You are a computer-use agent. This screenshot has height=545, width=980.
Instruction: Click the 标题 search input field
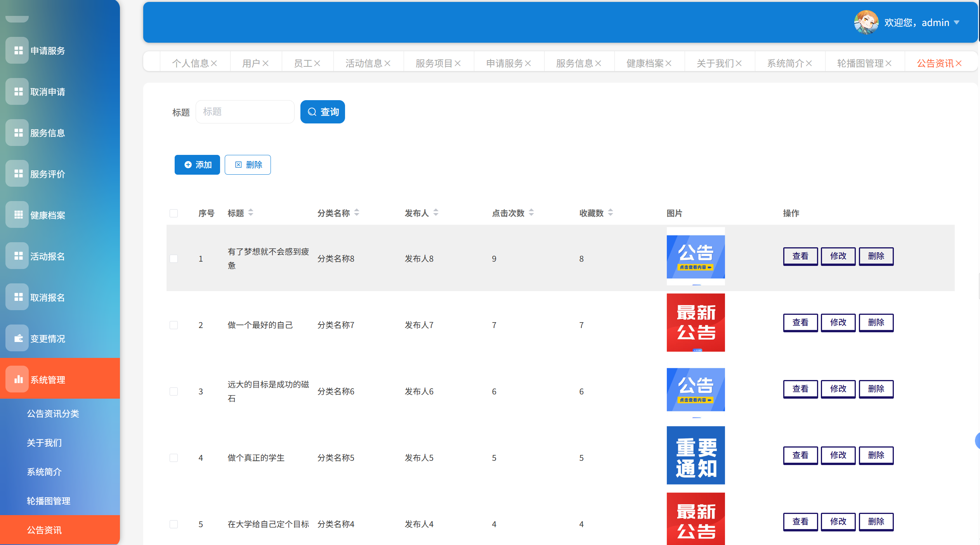click(x=245, y=112)
